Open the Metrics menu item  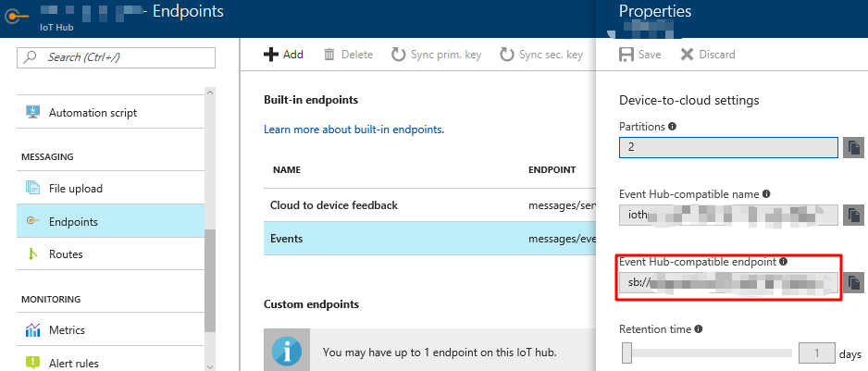click(x=111, y=330)
